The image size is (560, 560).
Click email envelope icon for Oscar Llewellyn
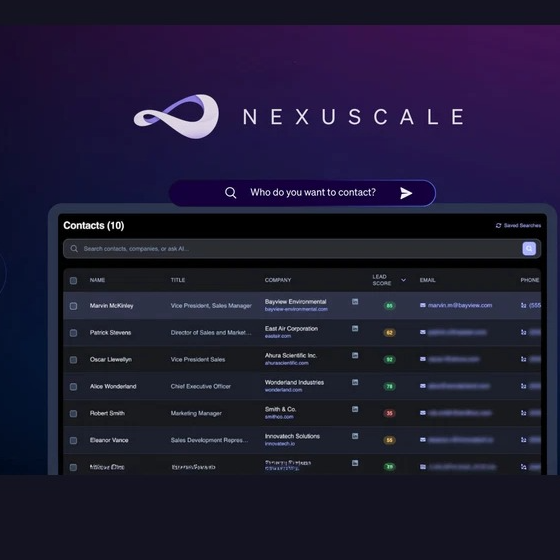pos(423,359)
